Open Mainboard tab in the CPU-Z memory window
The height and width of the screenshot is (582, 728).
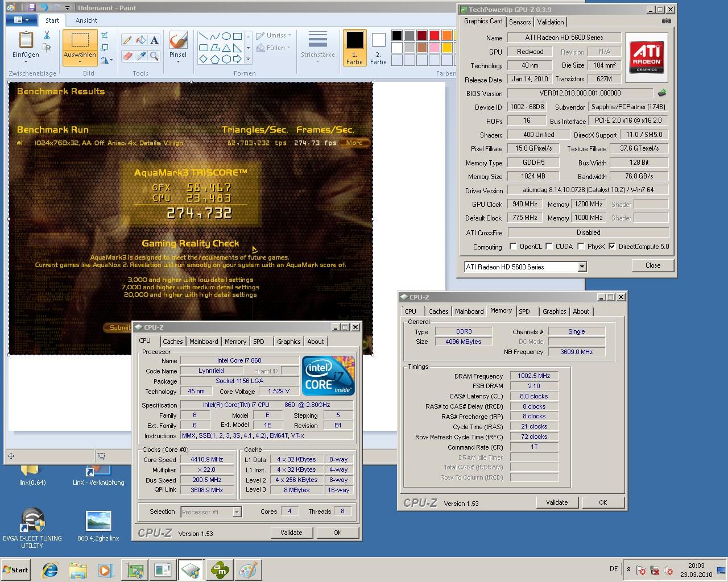tap(469, 311)
